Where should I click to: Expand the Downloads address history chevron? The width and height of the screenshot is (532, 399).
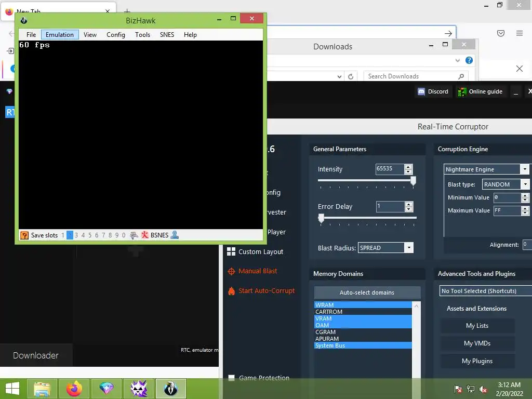[x=339, y=77]
